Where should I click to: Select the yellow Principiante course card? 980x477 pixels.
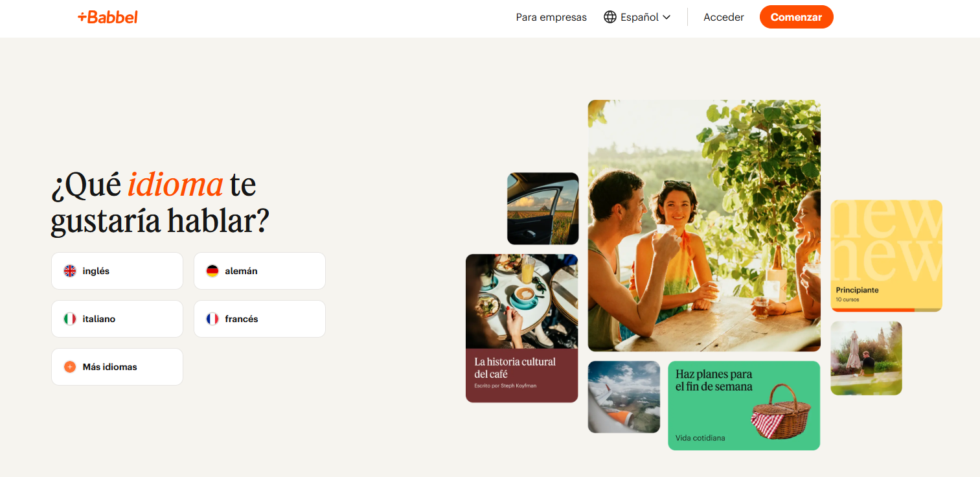(x=886, y=256)
